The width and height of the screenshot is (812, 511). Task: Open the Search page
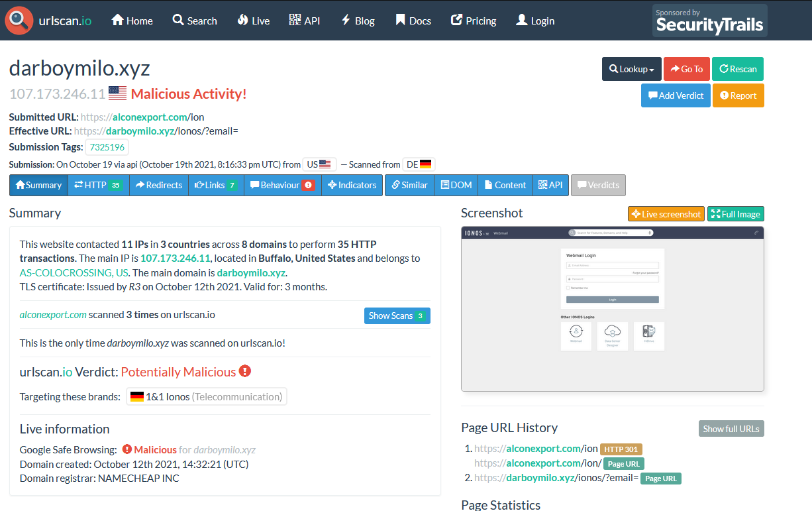pyautogui.click(x=195, y=21)
